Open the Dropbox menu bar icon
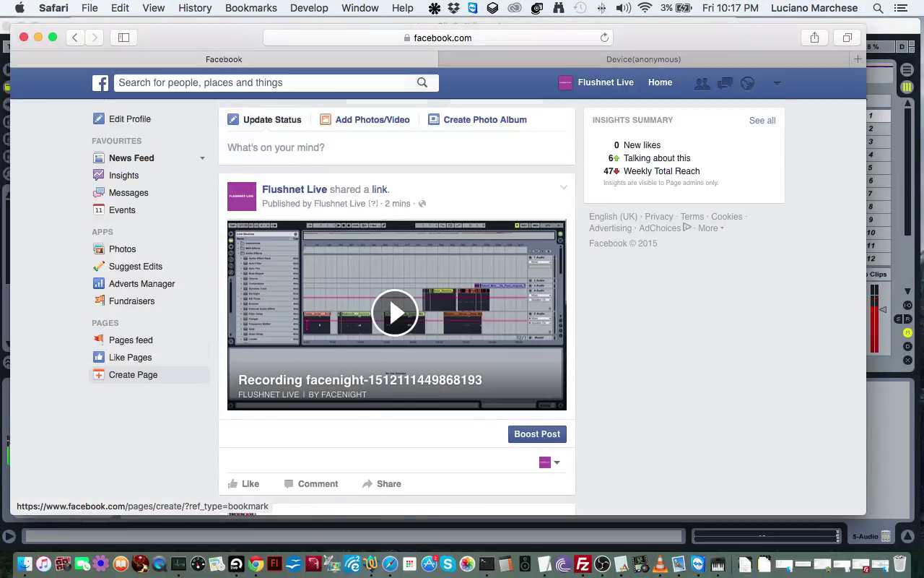Screen dimensions: 924x578 [x=453, y=8]
